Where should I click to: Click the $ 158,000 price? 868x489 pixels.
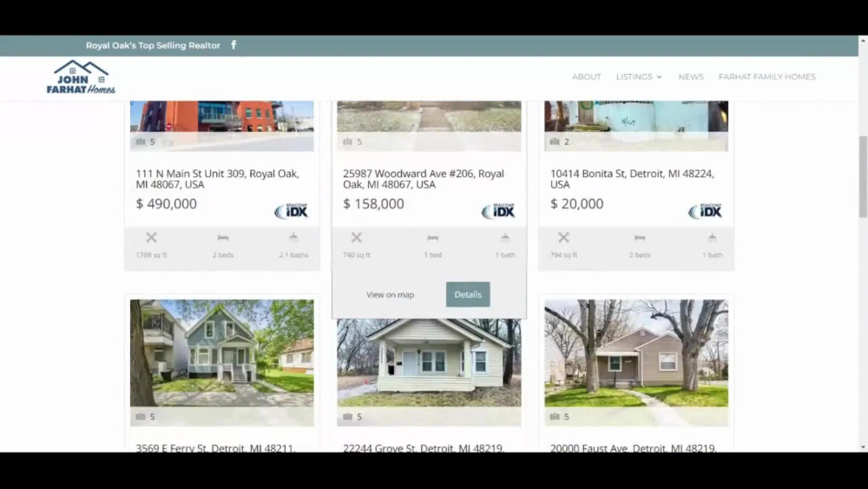coord(373,204)
